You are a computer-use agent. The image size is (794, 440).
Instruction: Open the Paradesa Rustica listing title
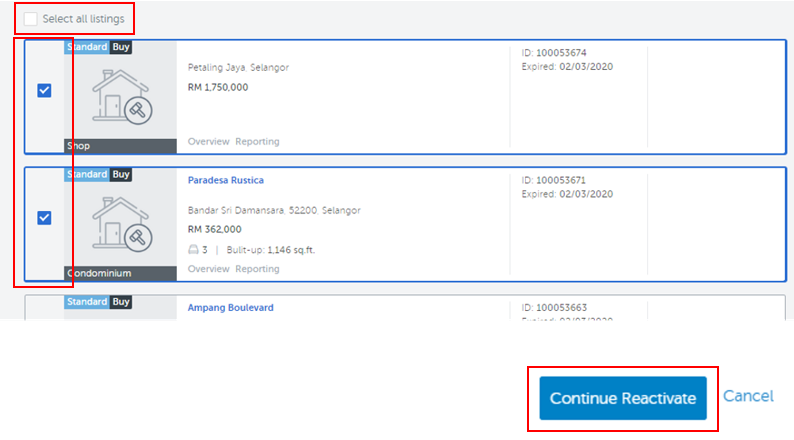click(226, 180)
